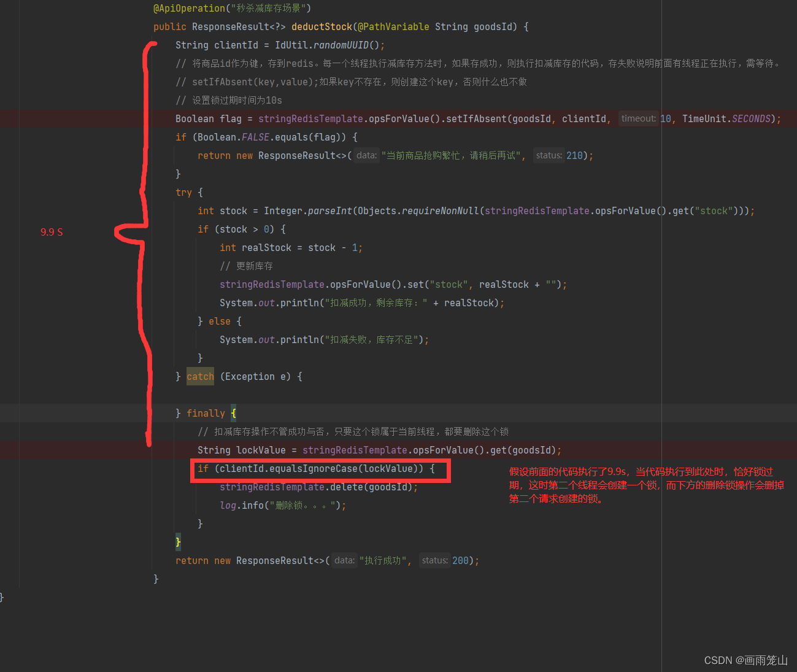Click the @ApiOperation annotation
The height and width of the screenshot is (672, 797).
tap(190, 8)
